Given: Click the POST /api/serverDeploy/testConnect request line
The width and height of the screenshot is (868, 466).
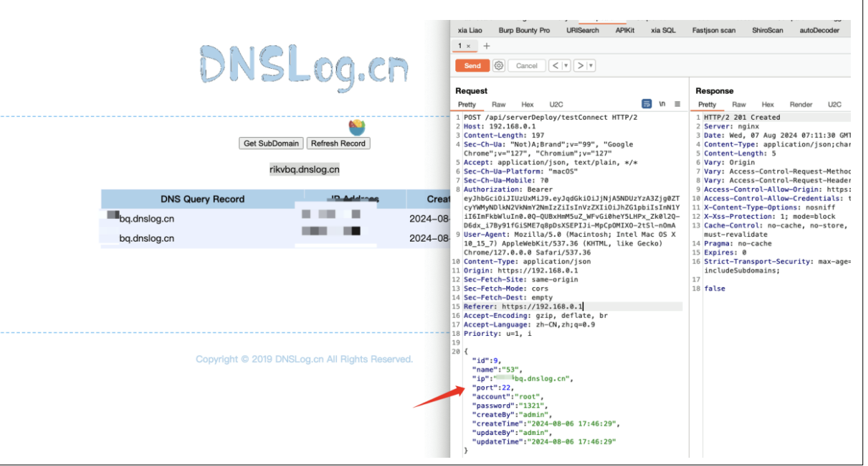Looking at the screenshot, I should tap(550, 118).
